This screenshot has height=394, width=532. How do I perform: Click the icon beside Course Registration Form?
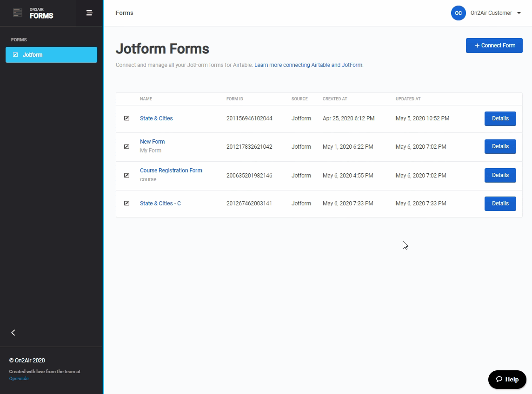click(126, 176)
